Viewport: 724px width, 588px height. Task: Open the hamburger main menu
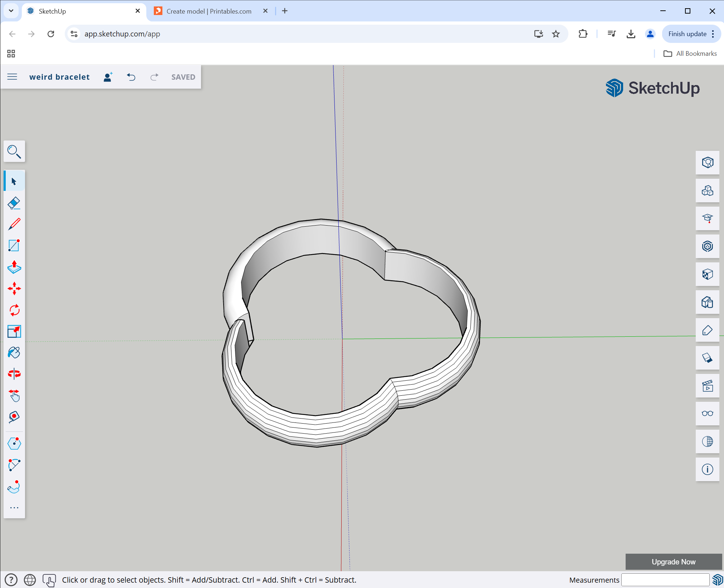pos(12,77)
